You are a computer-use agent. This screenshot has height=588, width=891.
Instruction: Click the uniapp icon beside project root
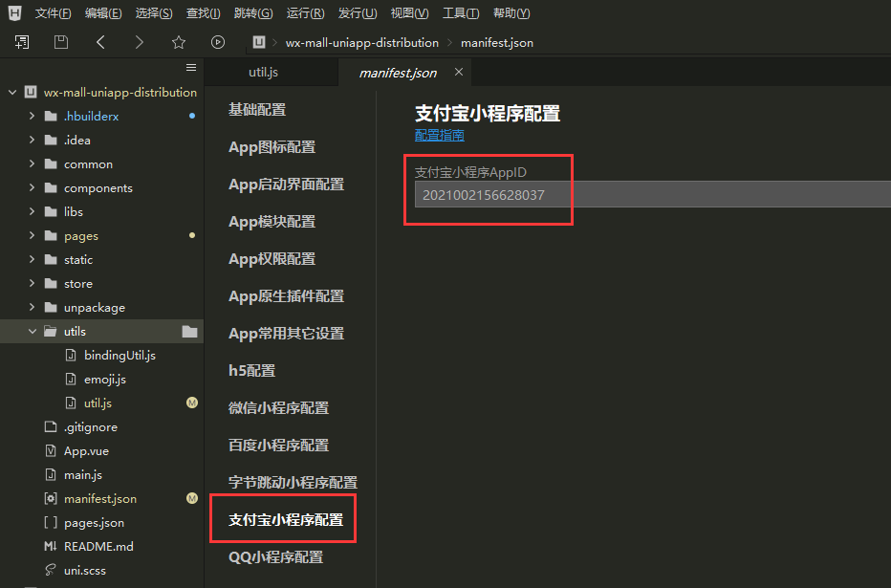pyautogui.click(x=31, y=92)
